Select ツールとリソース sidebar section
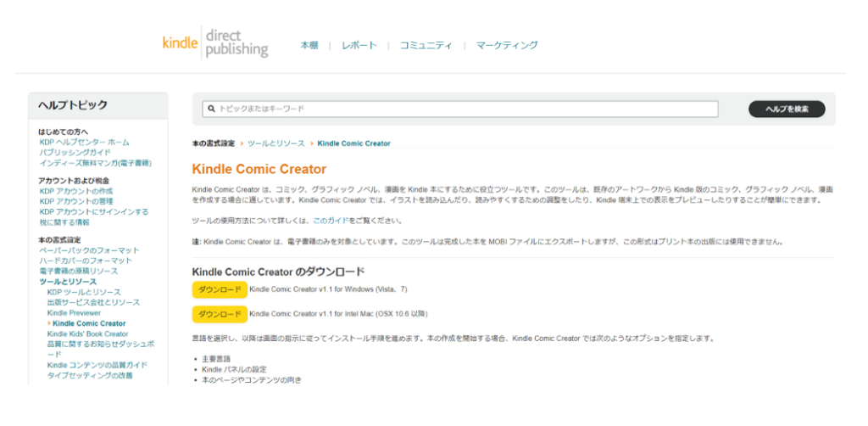This screenshot has height=426, width=868. click(68, 282)
